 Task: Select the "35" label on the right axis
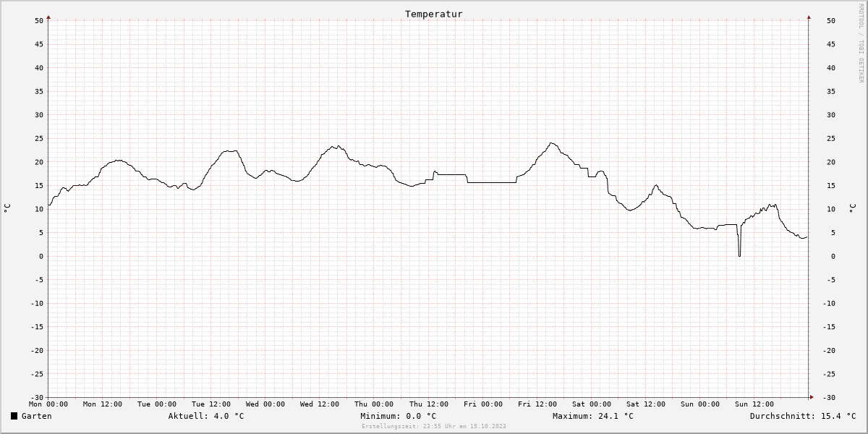831,91
